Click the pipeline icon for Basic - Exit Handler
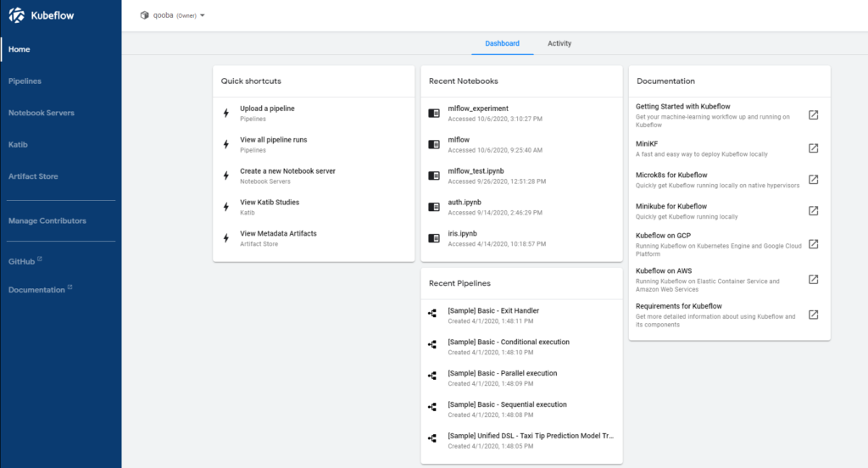The image size is (868, 468). 432,313
